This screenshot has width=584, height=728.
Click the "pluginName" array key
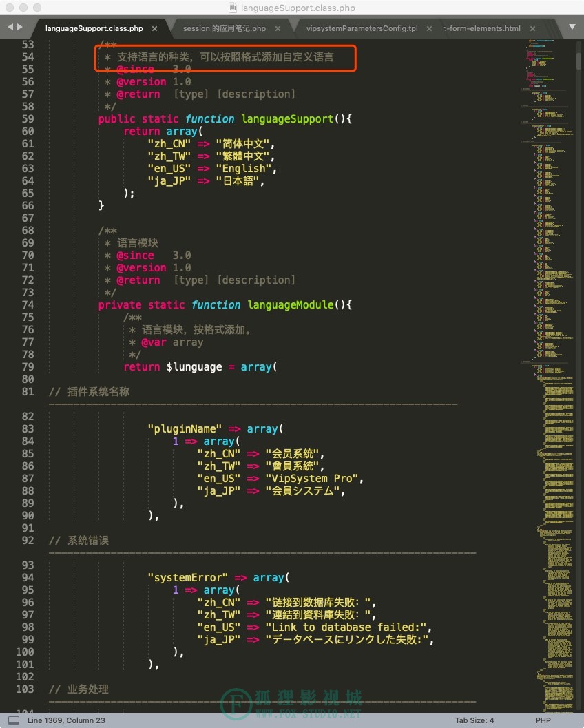tap(185, 429)
